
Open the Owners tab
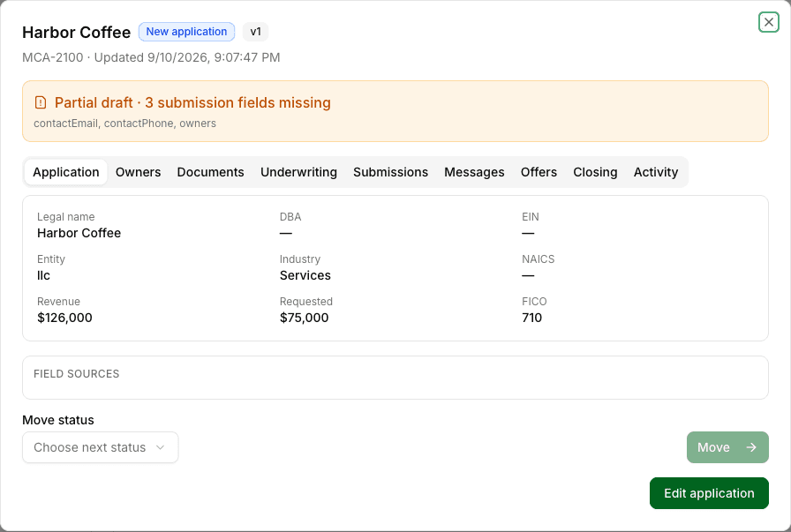(x=139, y=172)
